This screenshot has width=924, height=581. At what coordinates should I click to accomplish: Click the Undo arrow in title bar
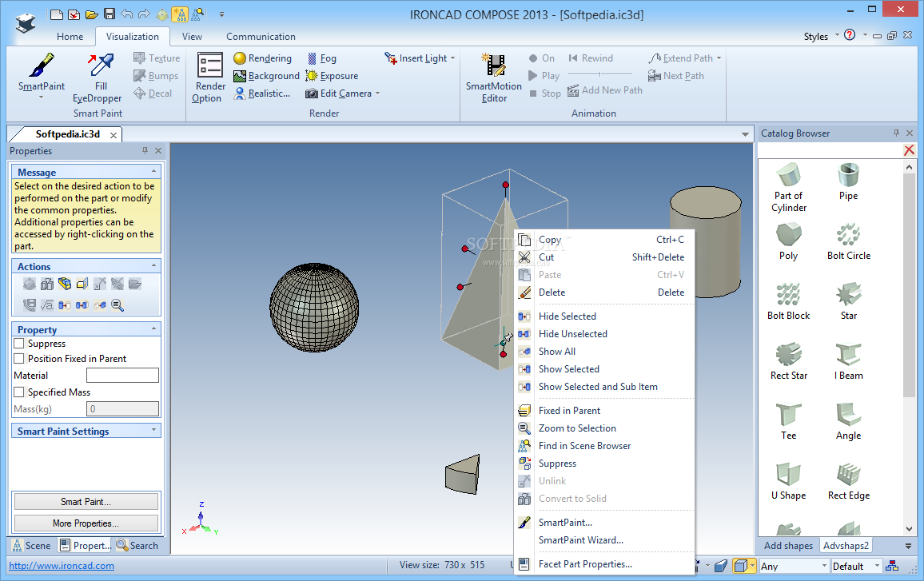click(x=127, y=14)
